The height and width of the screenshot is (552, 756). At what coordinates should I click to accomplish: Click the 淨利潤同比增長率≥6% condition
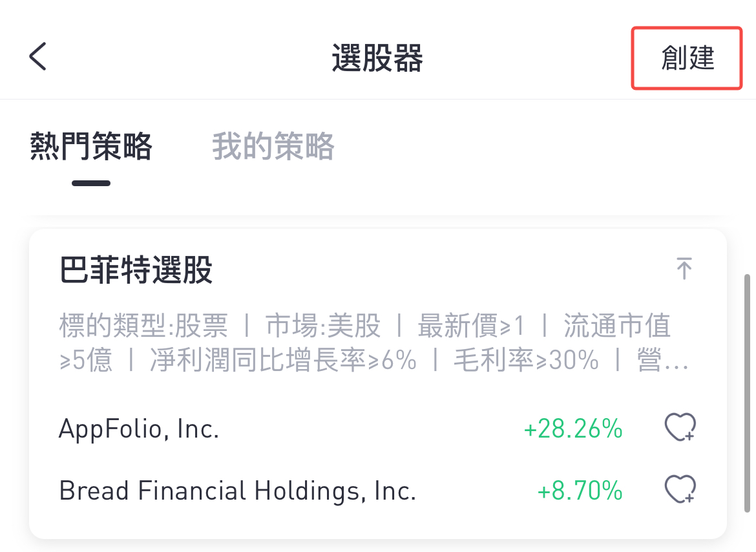click(x=283, y=361)
